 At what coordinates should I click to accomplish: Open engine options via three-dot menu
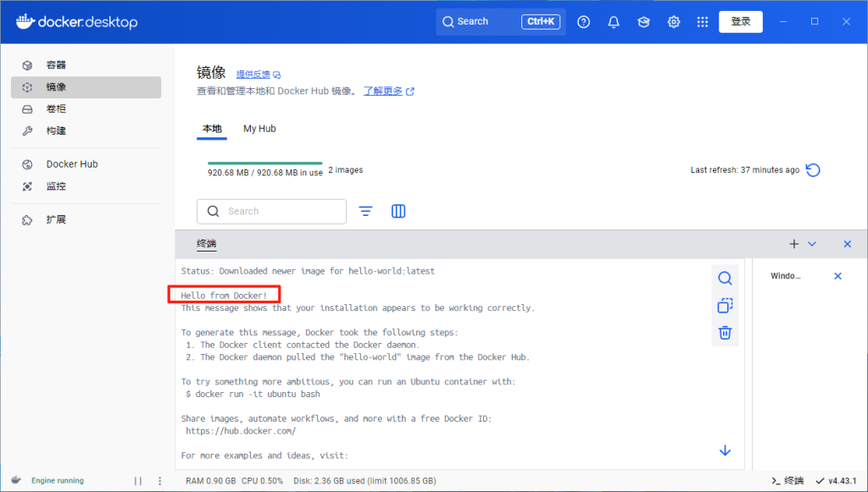click(x=160, y=480)
